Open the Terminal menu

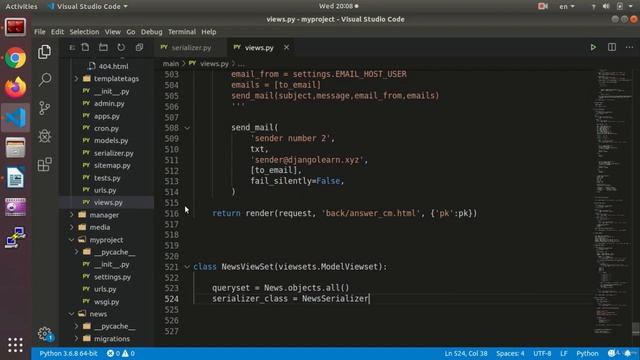182,32
